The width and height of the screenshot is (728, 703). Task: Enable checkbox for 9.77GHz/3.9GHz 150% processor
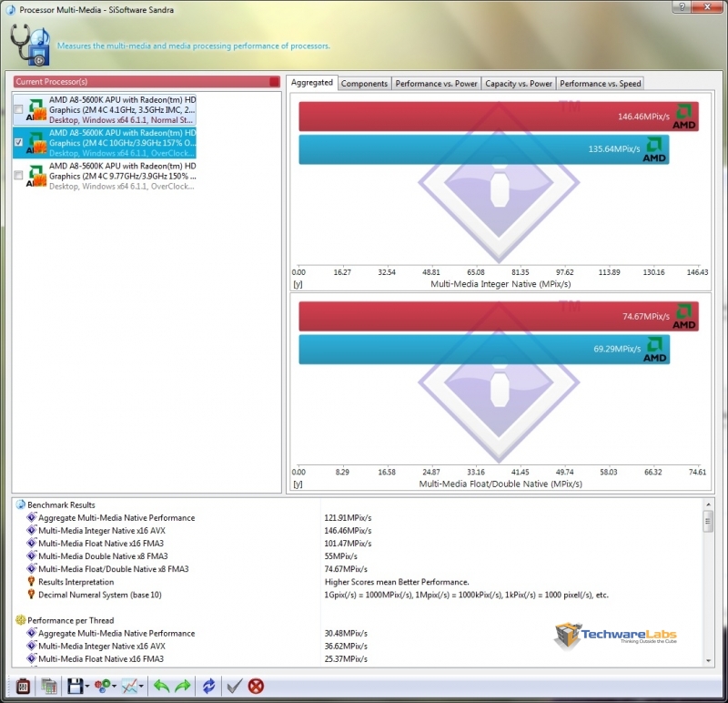coord(18,175)
